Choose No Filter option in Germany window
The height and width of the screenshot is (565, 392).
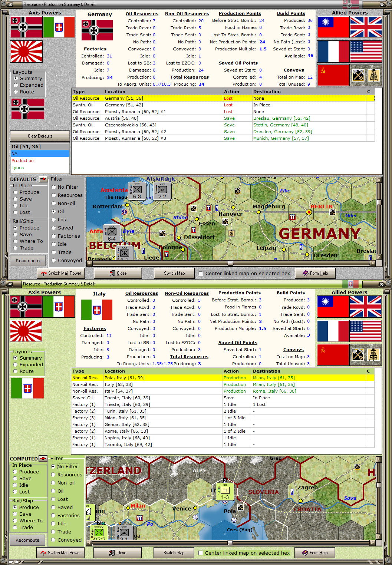click(x=54, y=187)
